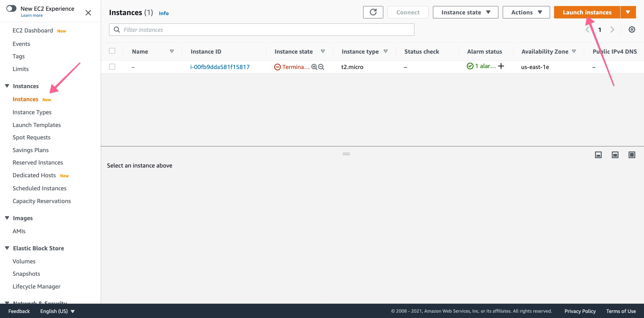Click the zoom-out filter icon beside Terminated state
Viewport: 644px width, 318px height.
tap(321, 67)
